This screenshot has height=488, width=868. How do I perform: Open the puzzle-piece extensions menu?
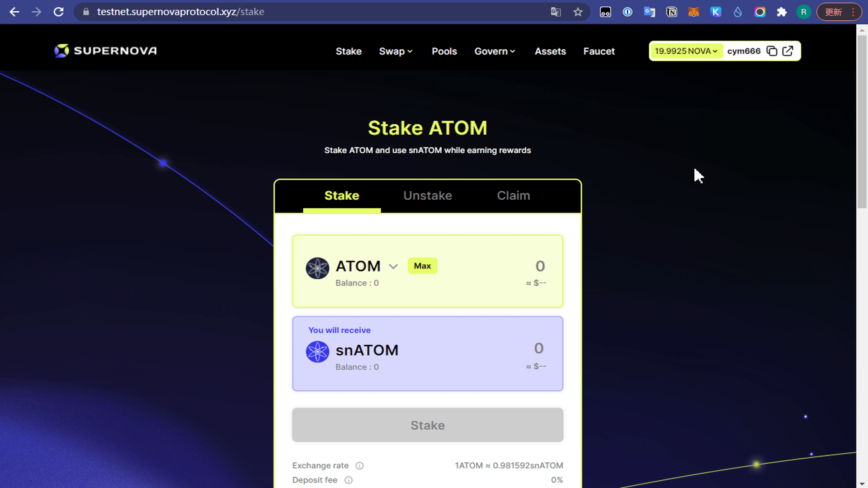[x=782, y=12]
